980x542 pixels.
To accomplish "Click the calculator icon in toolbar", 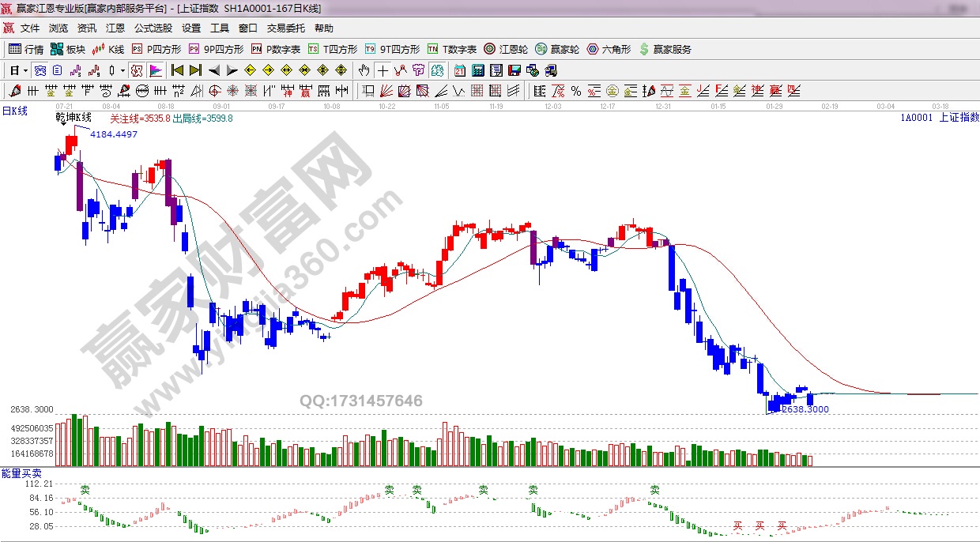I will click(477, 70).
